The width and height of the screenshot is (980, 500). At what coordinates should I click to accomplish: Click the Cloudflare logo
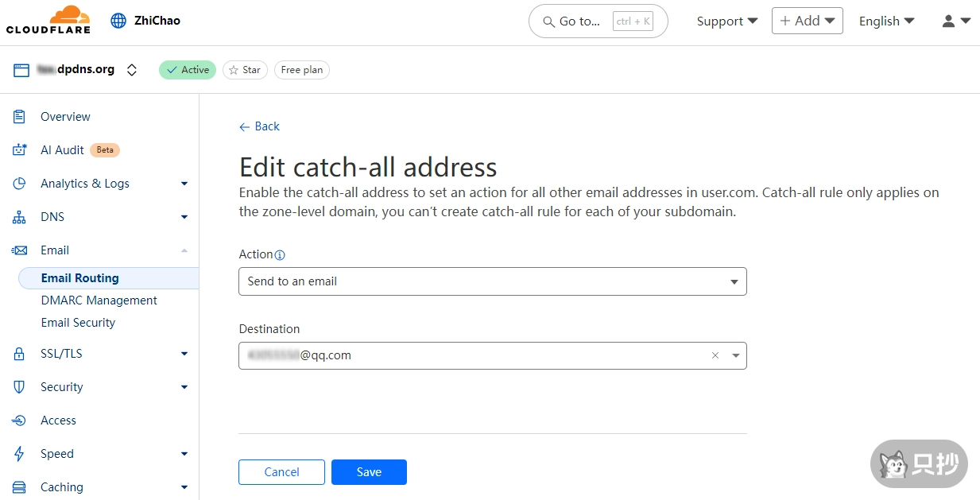48,20
